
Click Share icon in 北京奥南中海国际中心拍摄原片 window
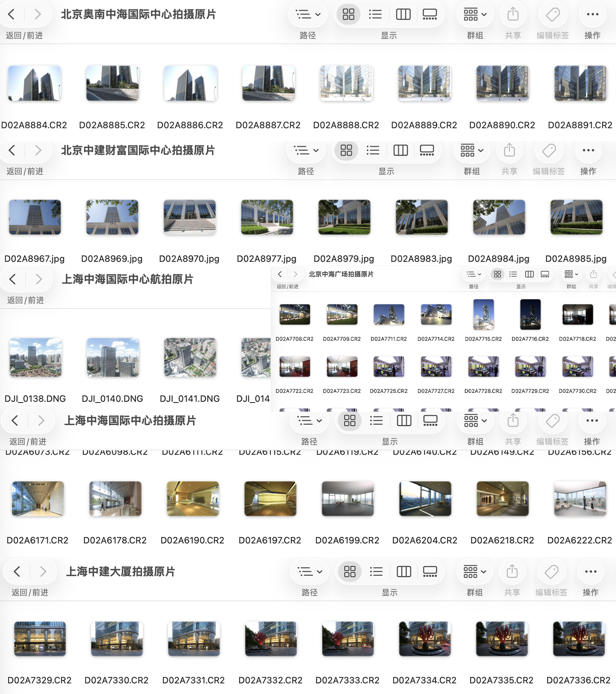point(513,15)
